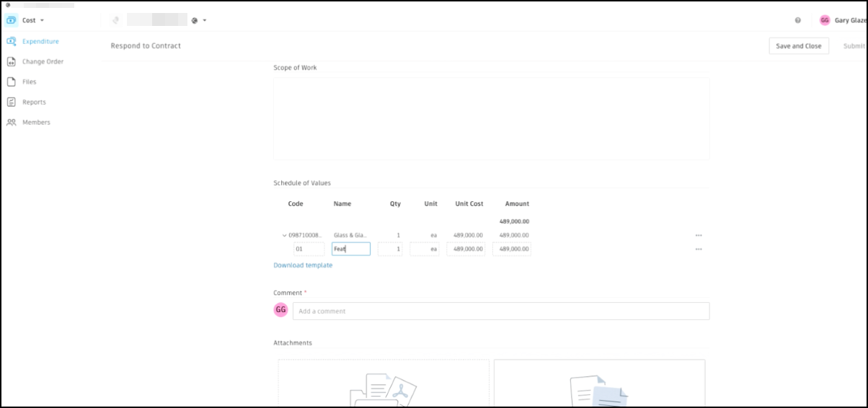Click the globe icon in header
This screenshot has width=868, height=408.
(195, 20)
